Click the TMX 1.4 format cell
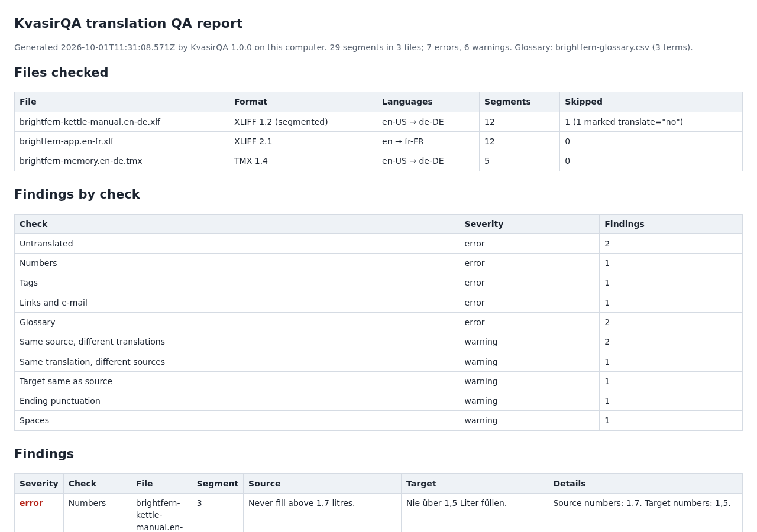Viewport: 757px width, 532px height. [303, 161]
